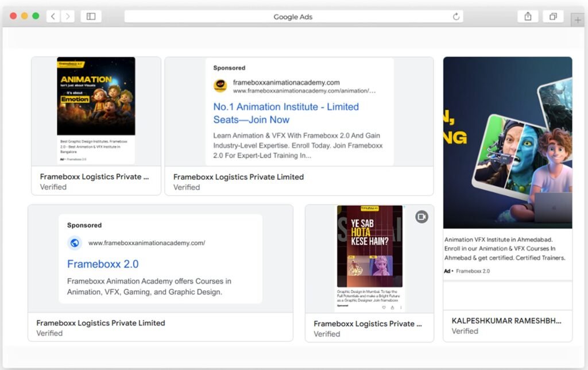Click the 'Ad · Frameboxx 2.0' label
This screenshot has height=370, width=588.
click(467, 271)
